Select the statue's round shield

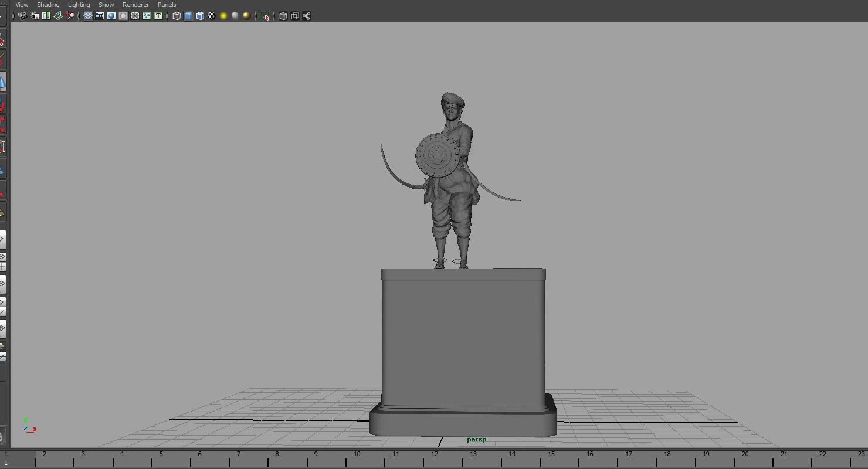click(x=437, y=155)
